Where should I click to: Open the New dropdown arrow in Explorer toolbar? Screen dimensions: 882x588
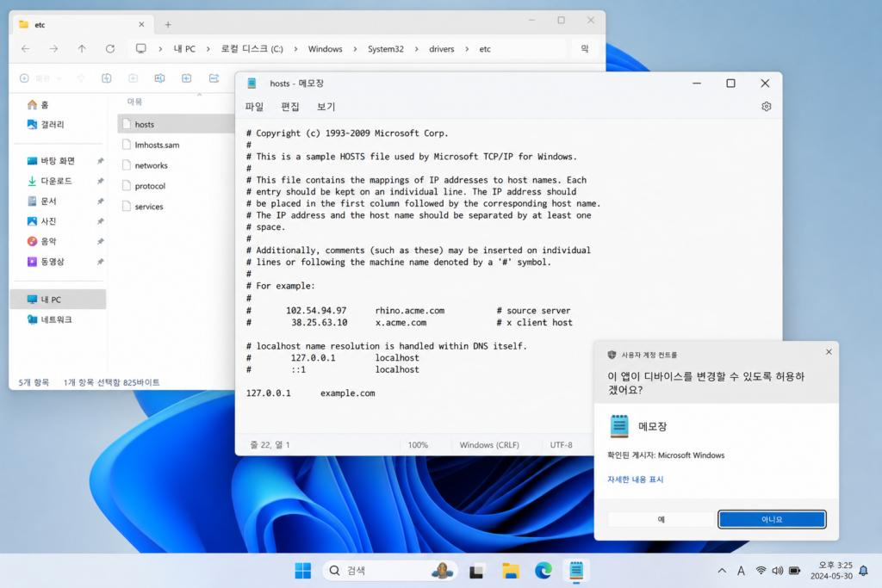[59, 78]
